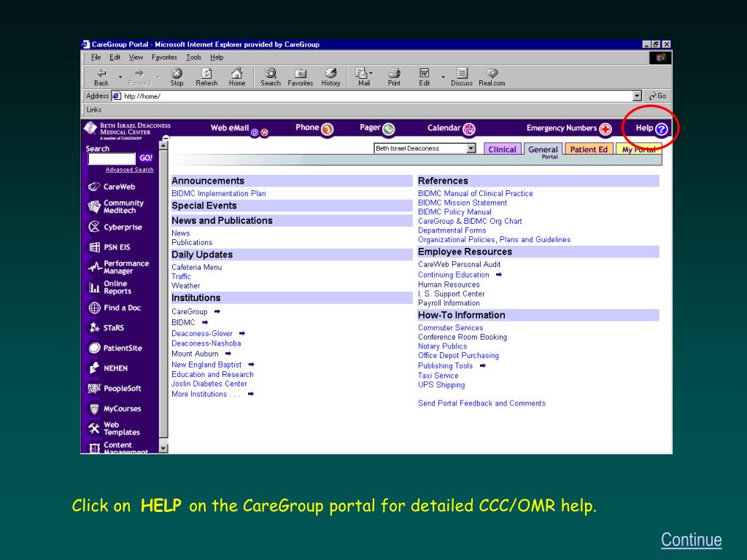Open PatientSite in sidebar

[x=115, y=348]
